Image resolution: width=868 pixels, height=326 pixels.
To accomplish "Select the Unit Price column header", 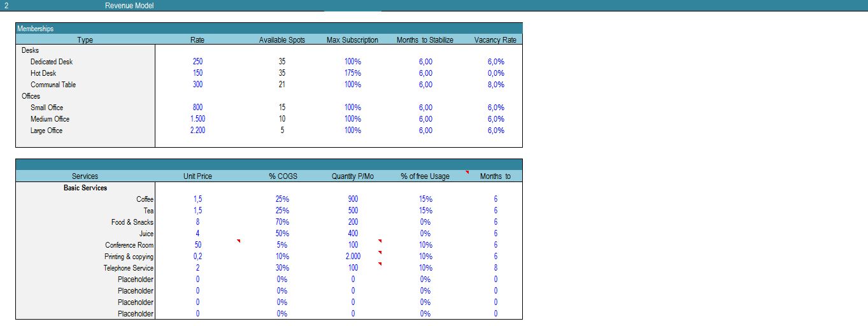I will (197, 176).
